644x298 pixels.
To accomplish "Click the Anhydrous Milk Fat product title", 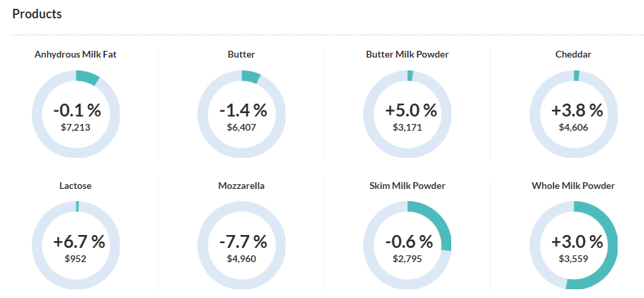I will (76, 54).
